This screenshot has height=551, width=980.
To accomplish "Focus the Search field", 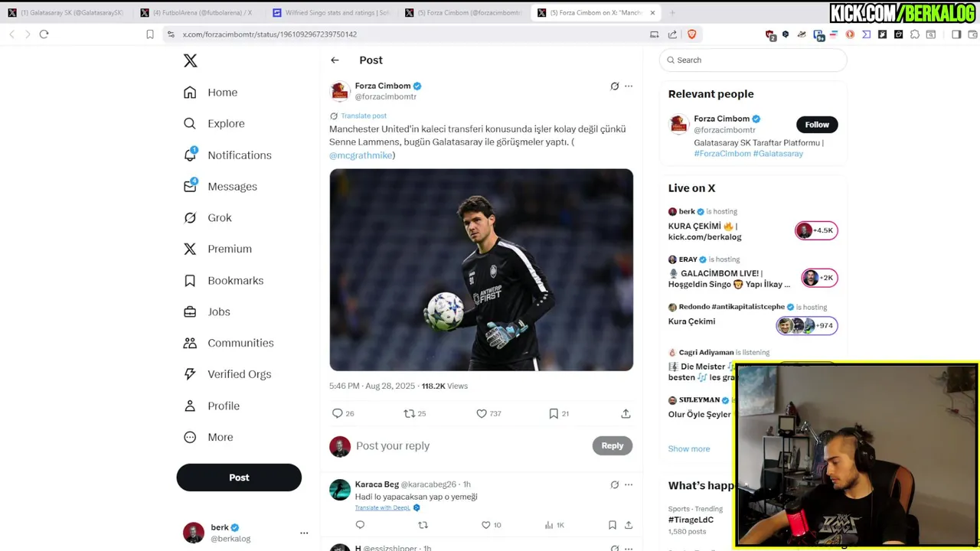I will tap(753, 60).
